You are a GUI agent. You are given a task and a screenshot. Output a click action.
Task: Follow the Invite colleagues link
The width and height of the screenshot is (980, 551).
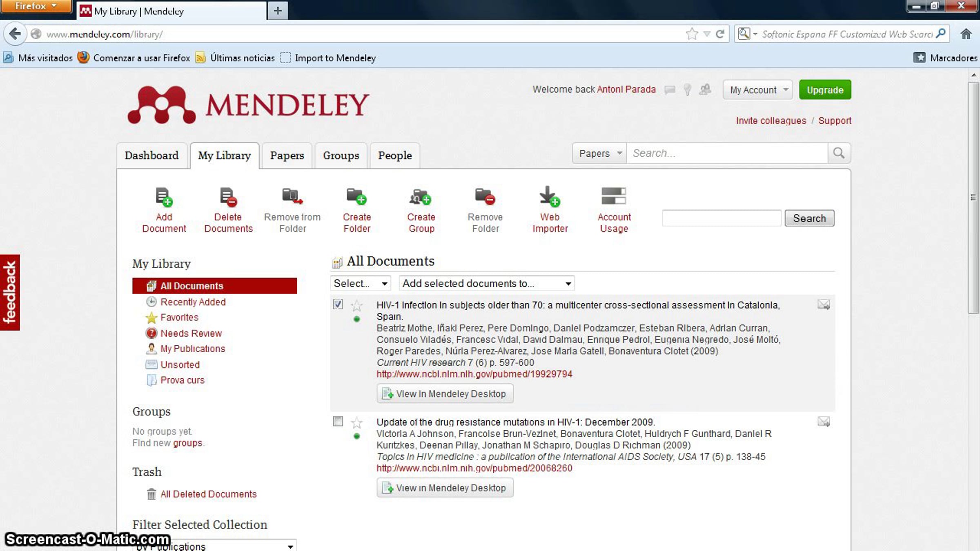(x=771, y=121)
